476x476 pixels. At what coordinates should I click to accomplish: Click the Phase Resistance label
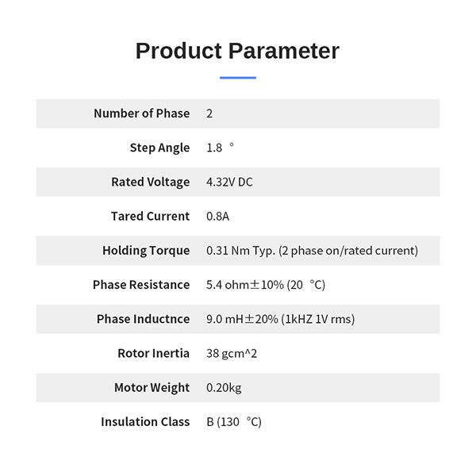point(141,285)
